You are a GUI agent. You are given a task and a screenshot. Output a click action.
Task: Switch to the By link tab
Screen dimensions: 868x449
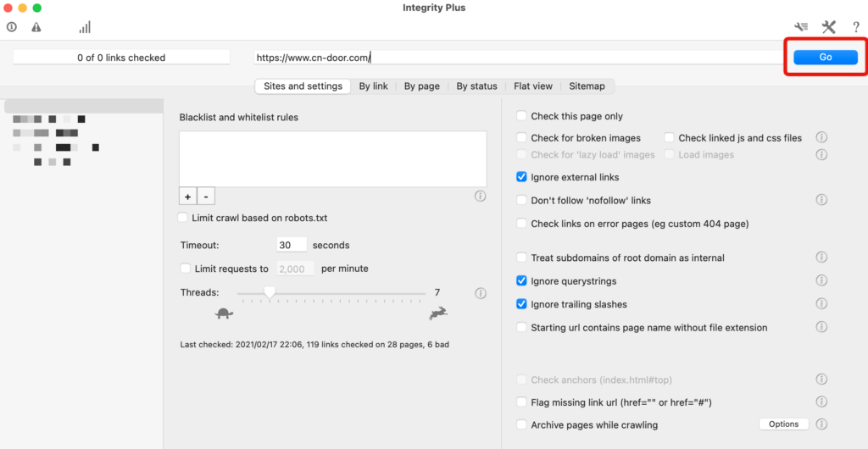[373, 86]
